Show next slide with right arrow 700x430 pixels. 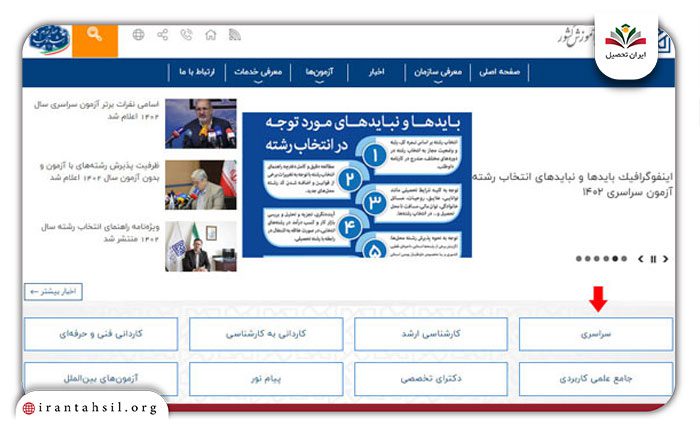click(x=666, y=259)
